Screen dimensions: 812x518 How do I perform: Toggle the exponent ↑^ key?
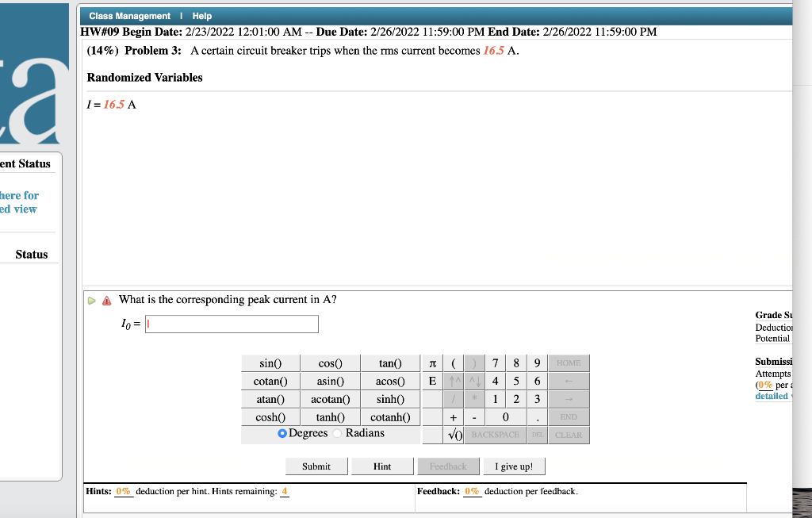pyautogui.click(x=452, y=381)
